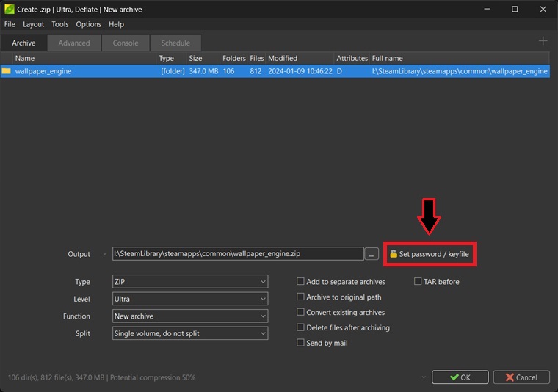This screenshot has height=392, width=558.
Task: Open Set password / keyfile
Action: click(430, 254)
